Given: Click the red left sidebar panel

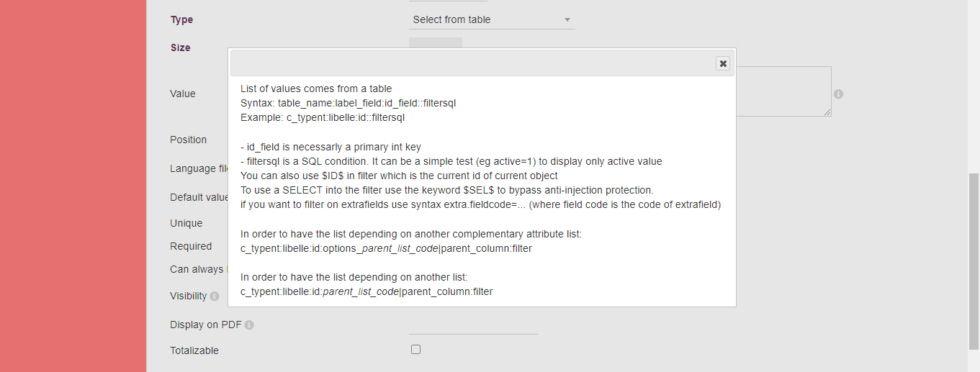Looking at the screenshot, I should tap(73, 186).
